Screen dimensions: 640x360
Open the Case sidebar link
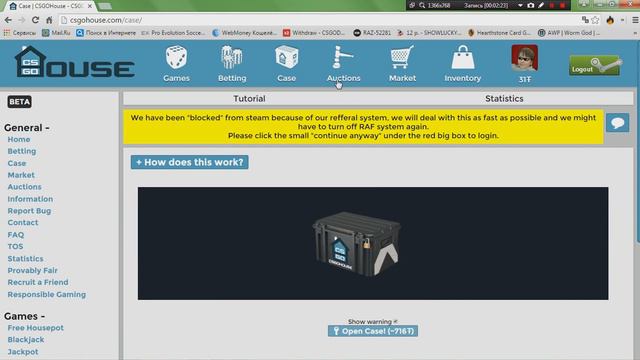click(x=17, y=163)
